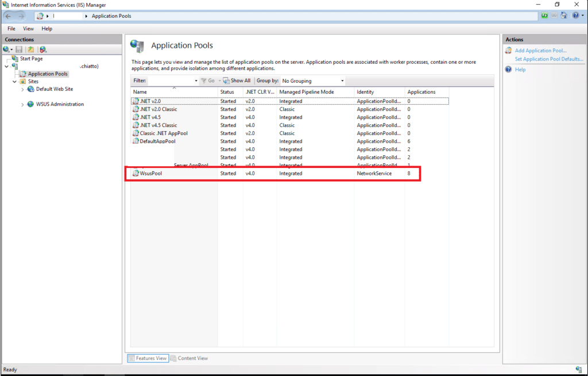588x376 pixels.
Task: Open the View menu
Action: point(28,29)
